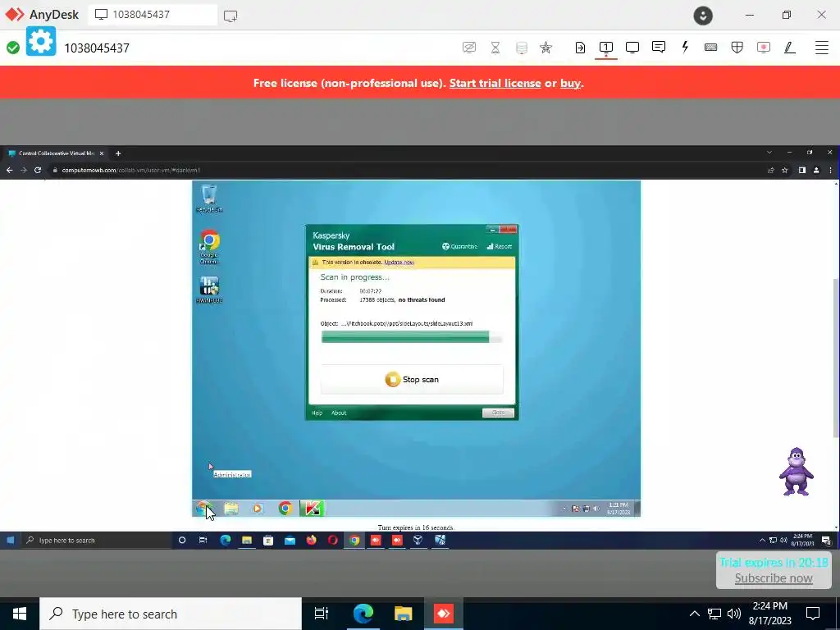Click the remote Windows 10 Start button
Screen dimensions: 840x630
coord(10,540)
